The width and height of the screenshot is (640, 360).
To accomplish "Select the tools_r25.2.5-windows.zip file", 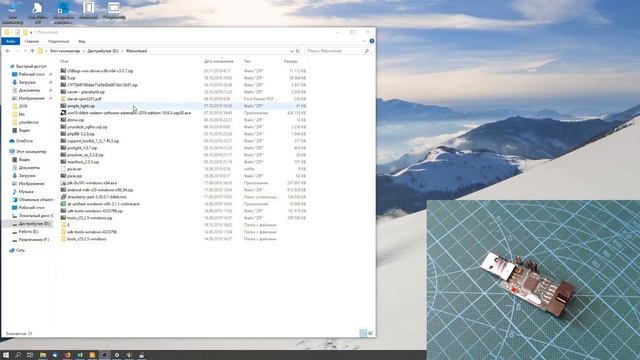I will click(87, 218).
